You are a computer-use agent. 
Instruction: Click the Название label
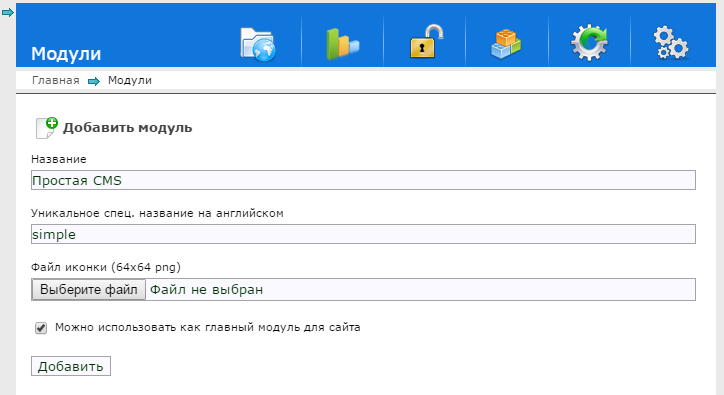[x=59, y=159]
